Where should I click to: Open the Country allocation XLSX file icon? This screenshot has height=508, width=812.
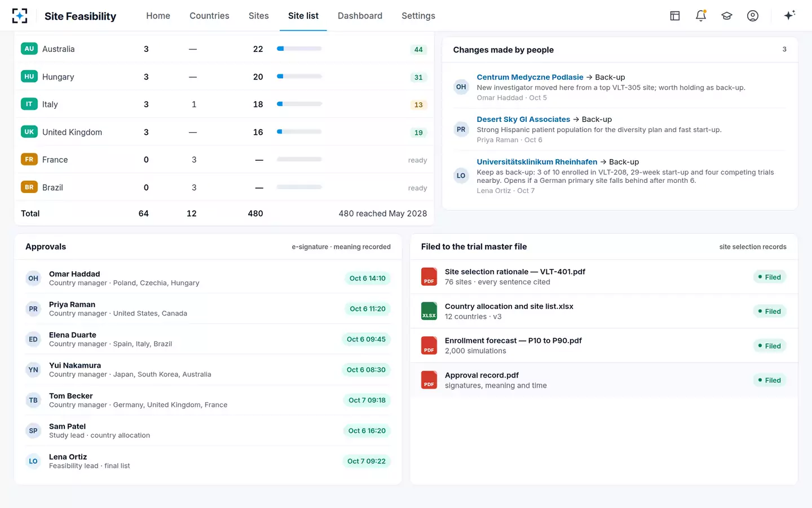pos(429,311)
